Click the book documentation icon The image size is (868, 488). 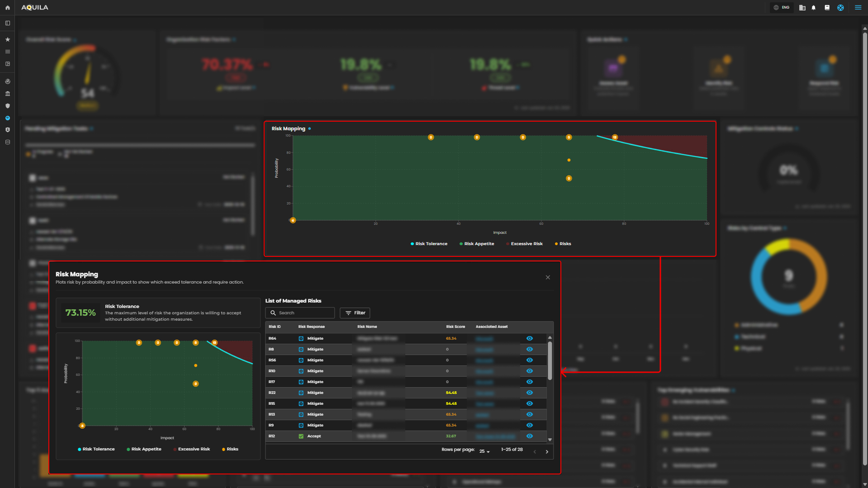tap(827, 8)
